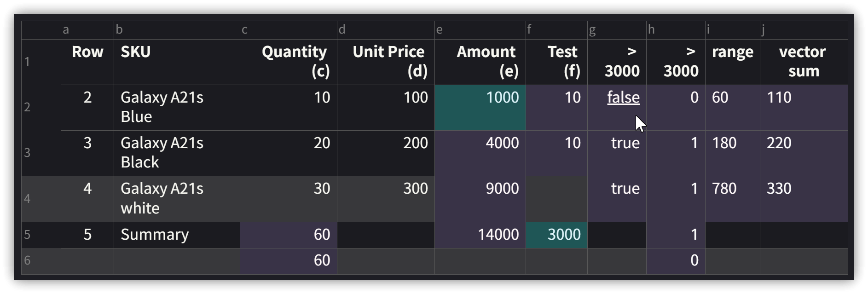Select unit price cell 300
Viewport: 868px width, 294px height.
386,199
